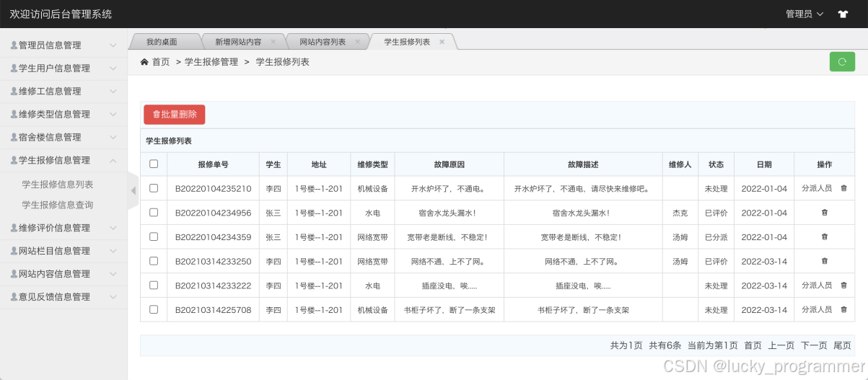The width and height of the screenshot is (868, 380).
Task: Click the green refresh icon button
Action: (842, 62)
